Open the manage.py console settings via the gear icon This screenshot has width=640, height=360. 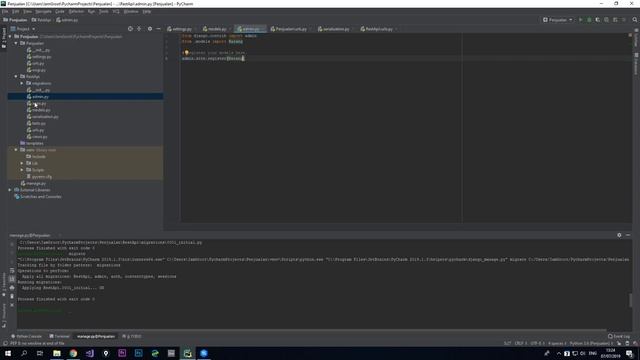point(619,235)
